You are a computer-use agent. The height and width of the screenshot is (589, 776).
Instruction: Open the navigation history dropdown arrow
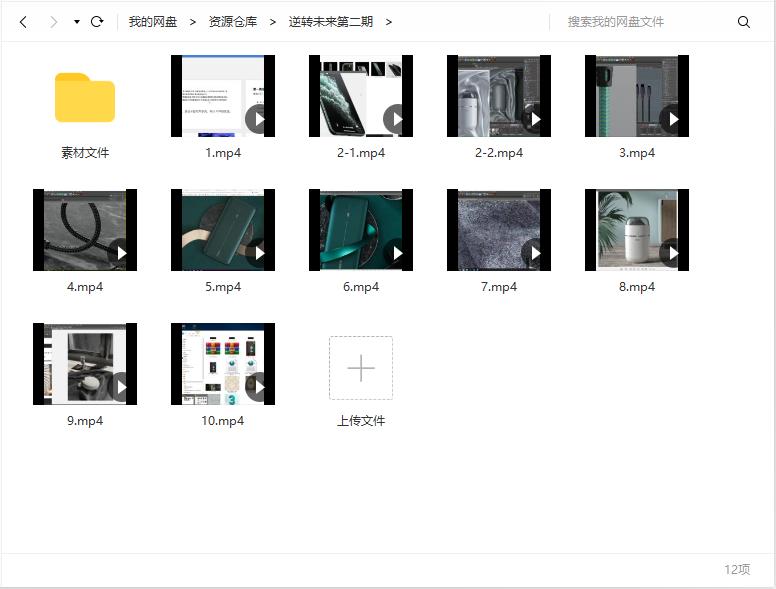77,22
